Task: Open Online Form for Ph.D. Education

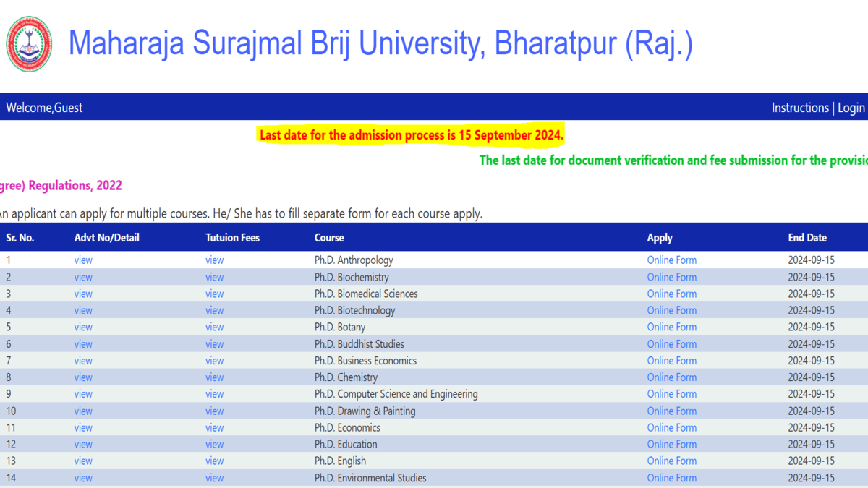Action: 672,445
